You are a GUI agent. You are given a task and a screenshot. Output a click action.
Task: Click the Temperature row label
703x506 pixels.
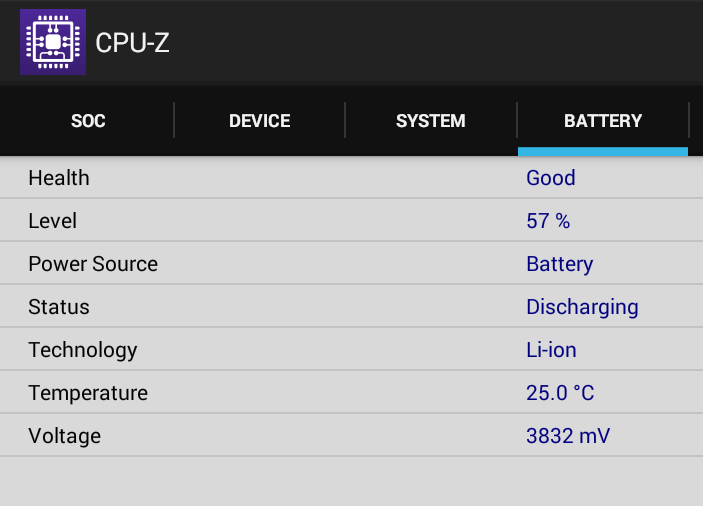click(x=88, y=394)
